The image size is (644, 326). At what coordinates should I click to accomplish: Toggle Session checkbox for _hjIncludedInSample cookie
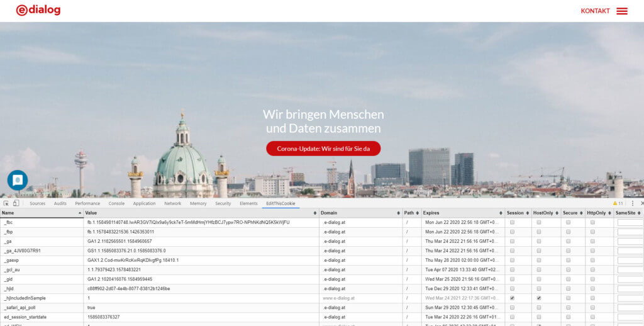pyautogui.click(x=512, y=298)
